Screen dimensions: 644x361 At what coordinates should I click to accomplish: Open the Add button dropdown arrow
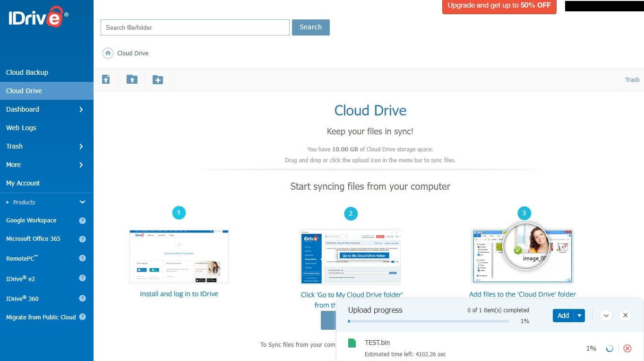[579, 316]
